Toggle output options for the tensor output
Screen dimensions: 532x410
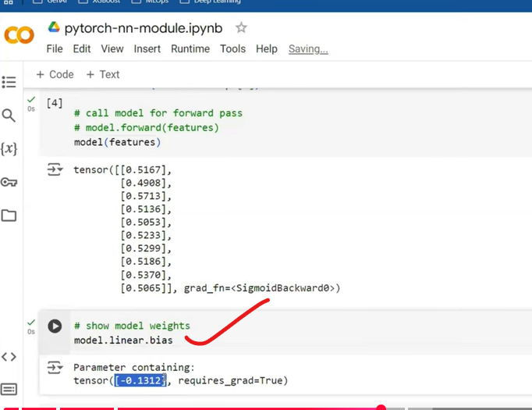55,169
